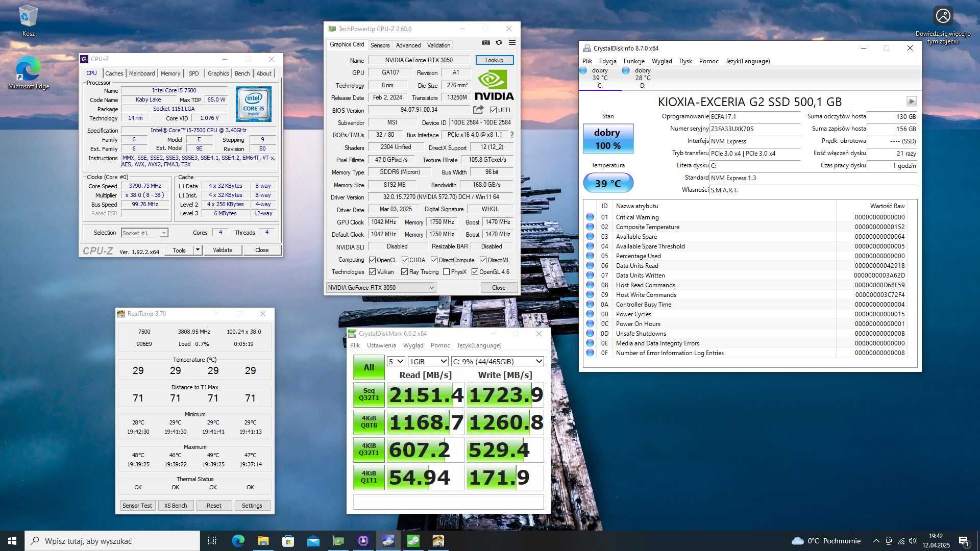
Task: Open the Język(Language) menu in CrystalDiskInfo
Action: coord(748,61)
